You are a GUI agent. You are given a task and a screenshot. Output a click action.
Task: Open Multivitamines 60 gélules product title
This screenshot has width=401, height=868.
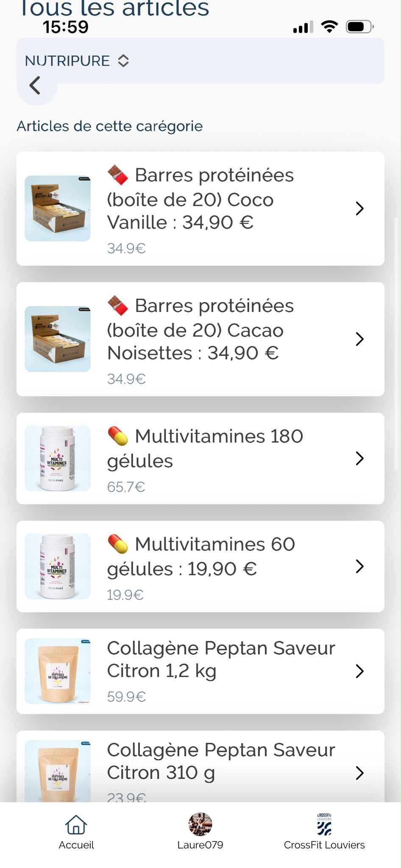point(201,556)
